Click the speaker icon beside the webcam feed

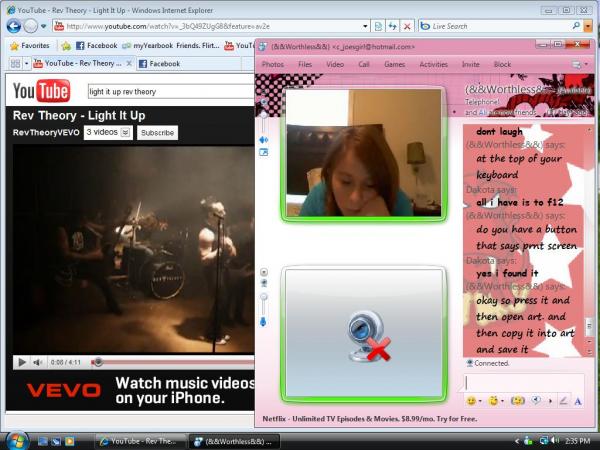pyautogui.click(x=264, y=140)
